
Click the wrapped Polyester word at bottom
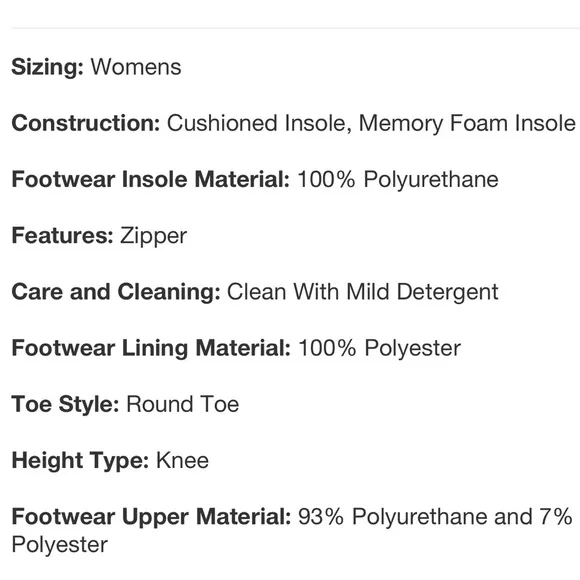point(60,545)
